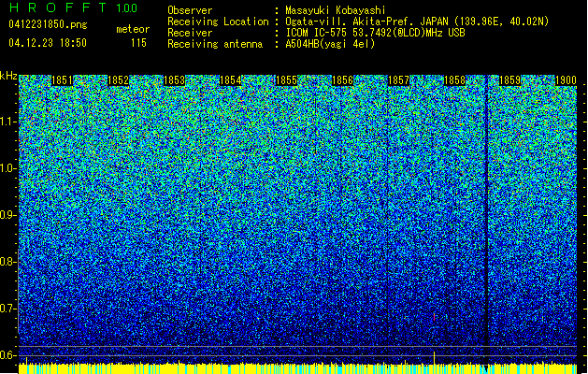Click antenna text A504HB(yagi 4el)
The height and width of the screenshot is (374, 588).
330,44
